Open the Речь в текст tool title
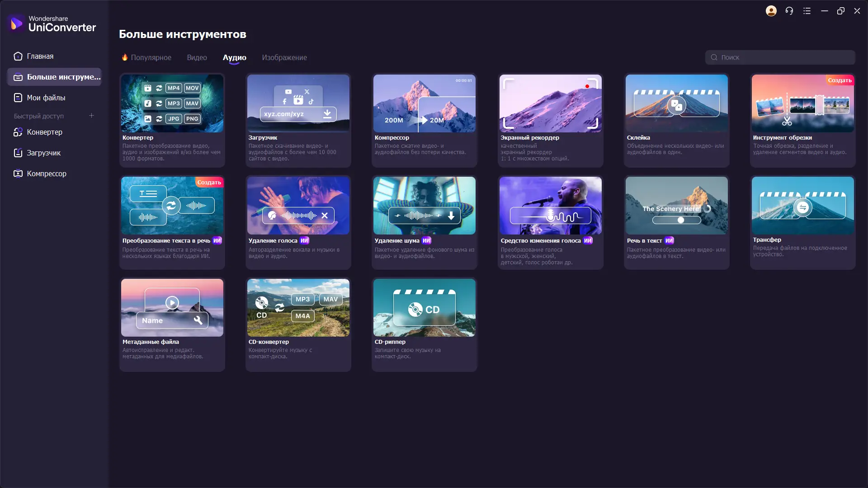The height and width of the screenshot is (488, 868). (x=644, y=241)
